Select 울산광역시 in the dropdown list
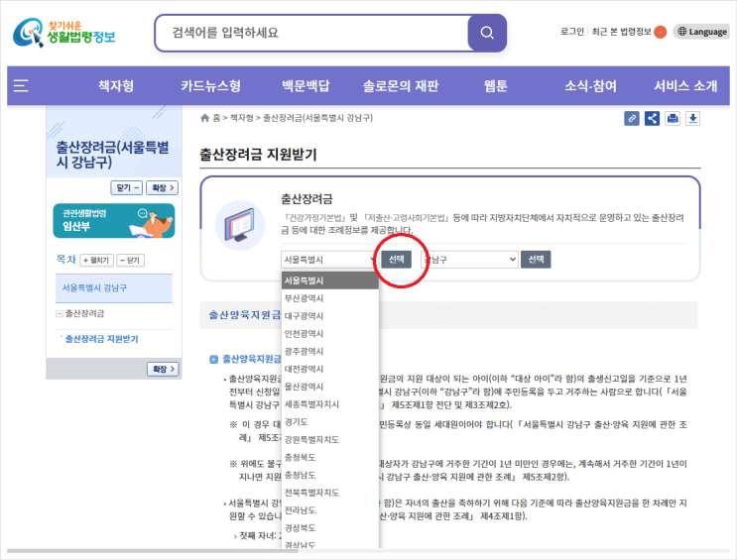The image size is (737, 560). (x=330, y=387)
